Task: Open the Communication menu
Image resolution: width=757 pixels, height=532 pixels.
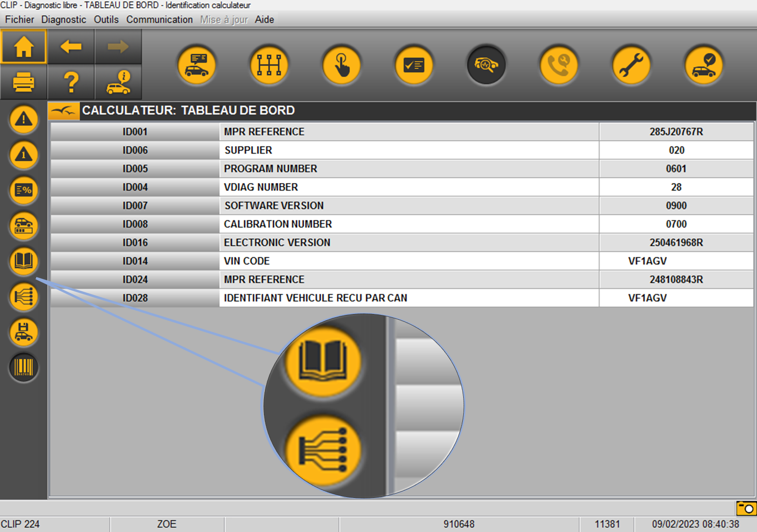Action: [159, 19]
